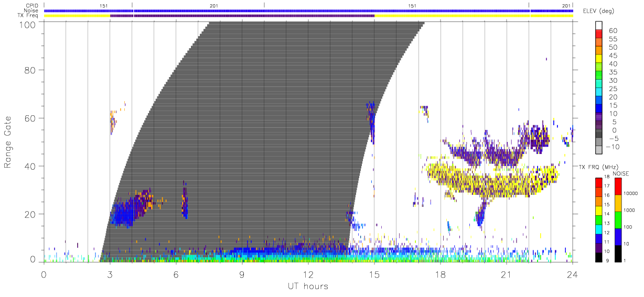Click the red segment of the NOISE colorbar
Viewport: 644px width, 297px height.
618,186
